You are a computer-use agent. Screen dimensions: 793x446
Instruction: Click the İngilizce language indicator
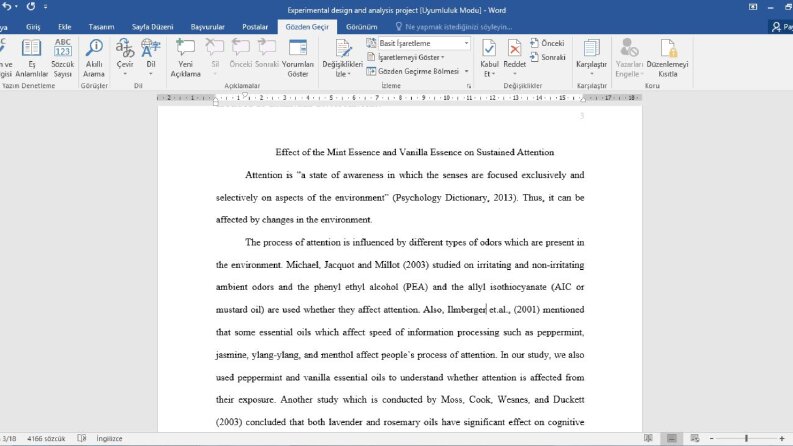coord(109,438)
